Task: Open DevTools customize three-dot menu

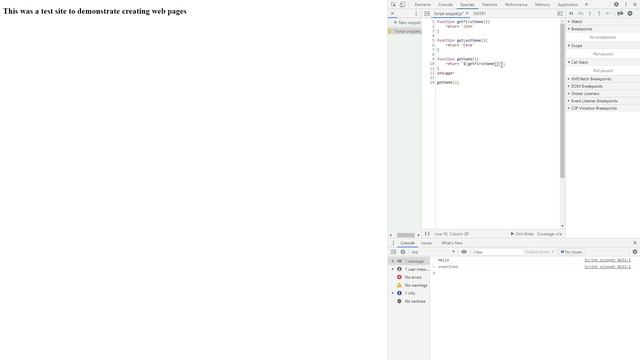Action: [x=625, y=4]
